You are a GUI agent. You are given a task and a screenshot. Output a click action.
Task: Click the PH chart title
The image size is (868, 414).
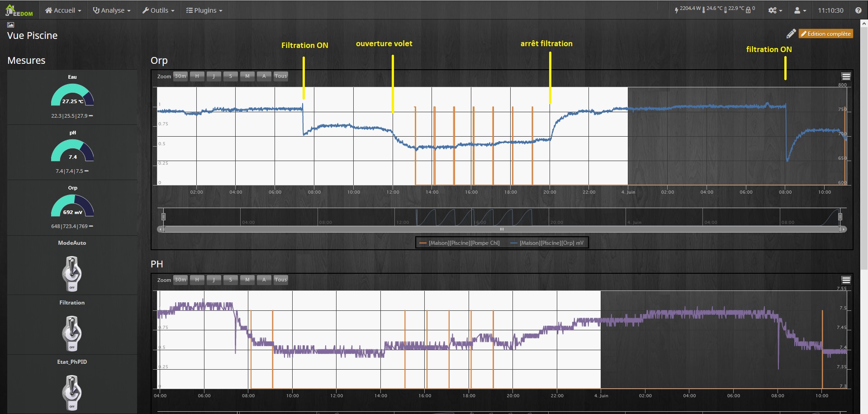click(x=157, y=264)
